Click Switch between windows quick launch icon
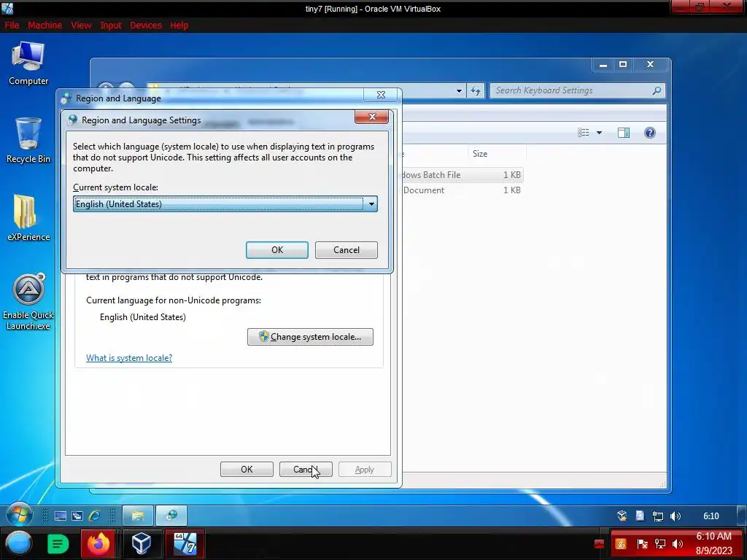 tap(77, 516)
